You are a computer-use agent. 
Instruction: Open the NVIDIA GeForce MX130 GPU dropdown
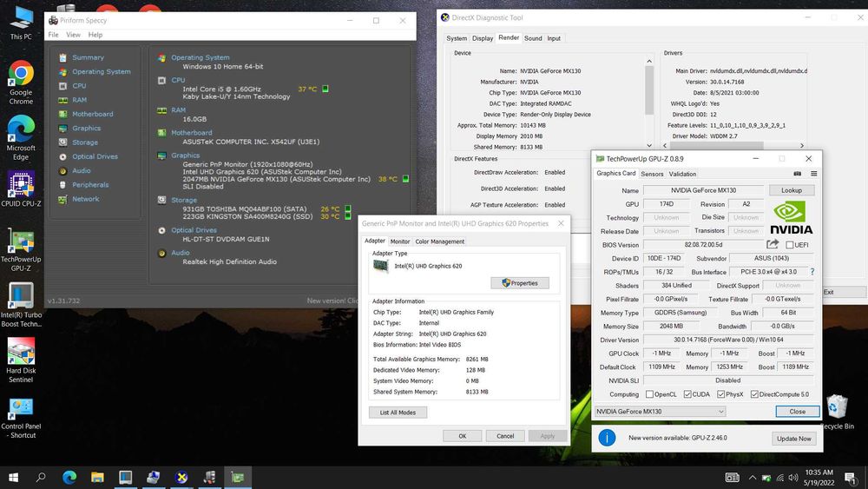660,412
